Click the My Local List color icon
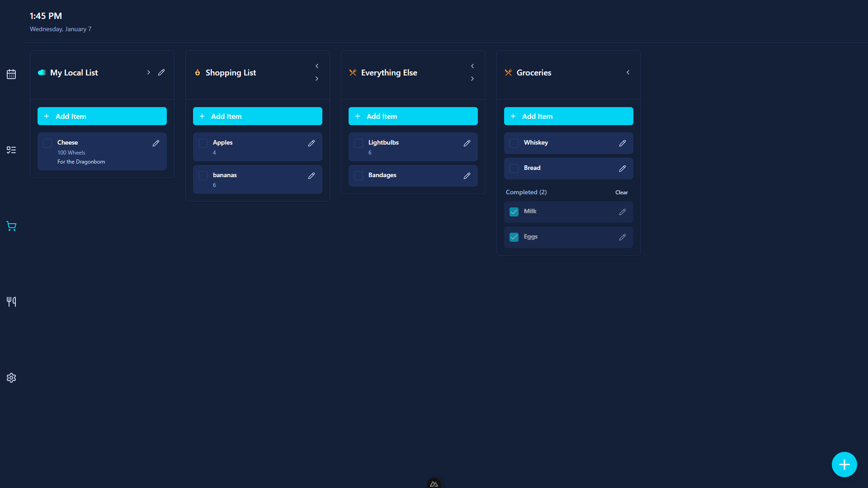The width and height of the screenshot is (868, 488). pos(42,72)
